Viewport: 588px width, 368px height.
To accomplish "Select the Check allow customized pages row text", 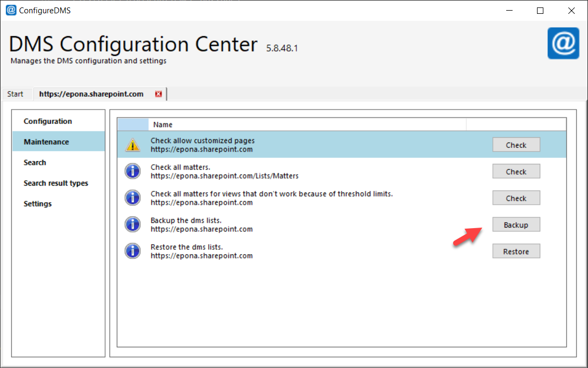I will pos(202,140).
